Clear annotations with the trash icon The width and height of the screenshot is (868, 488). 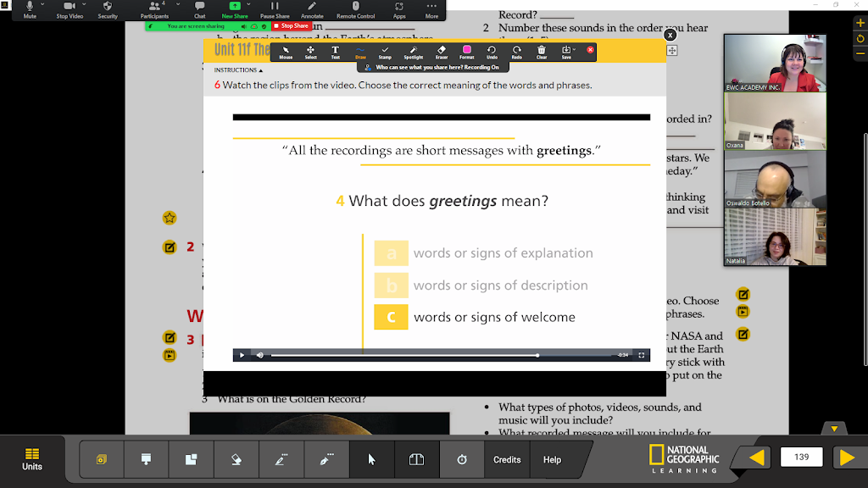tap(541, 52)
